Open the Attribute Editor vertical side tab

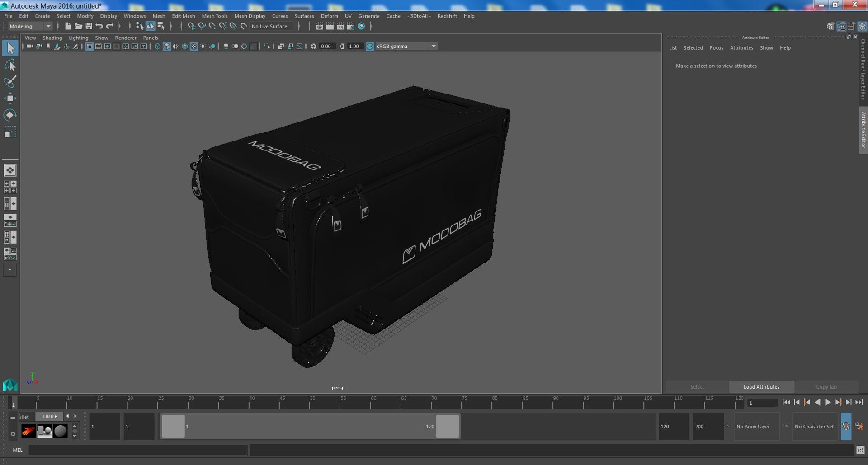coord(863,130)
